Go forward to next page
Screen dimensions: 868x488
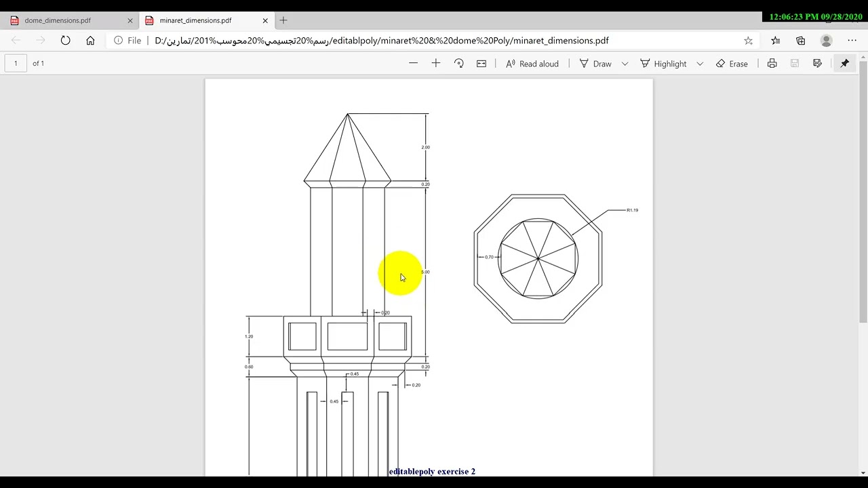point(41,41)
